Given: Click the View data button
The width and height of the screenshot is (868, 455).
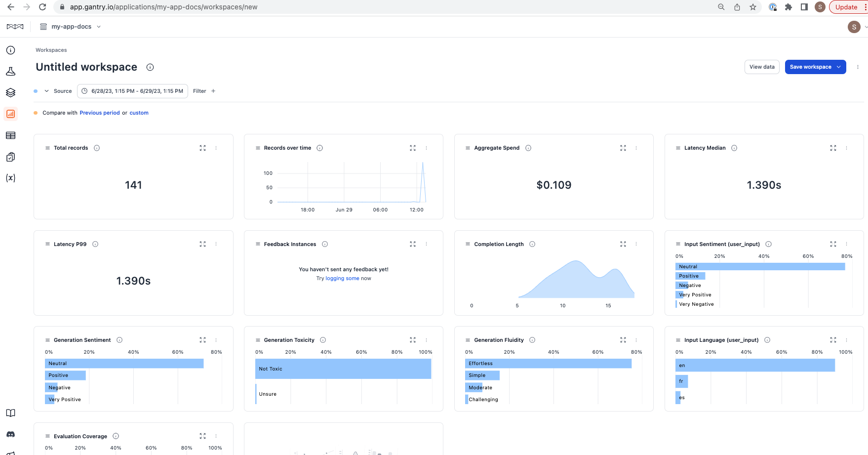Looking at the screenshot, I should click(x=762, y=67).
